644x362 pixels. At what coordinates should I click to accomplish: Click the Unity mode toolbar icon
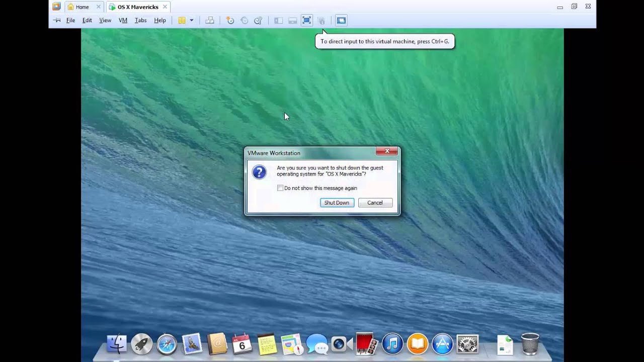coord(320,21)
